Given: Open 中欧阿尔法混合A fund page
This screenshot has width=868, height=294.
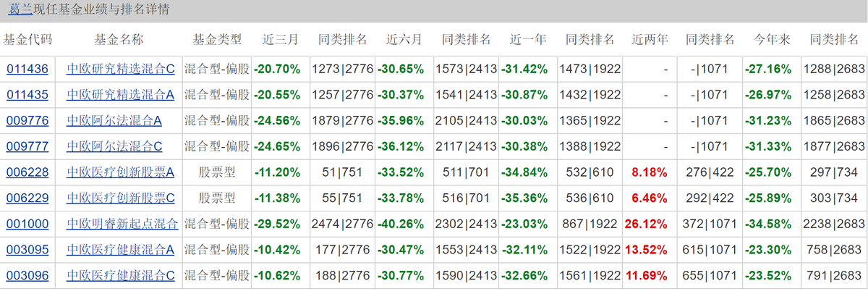Looking at the screenshot, I should click(x=114, y=121).
